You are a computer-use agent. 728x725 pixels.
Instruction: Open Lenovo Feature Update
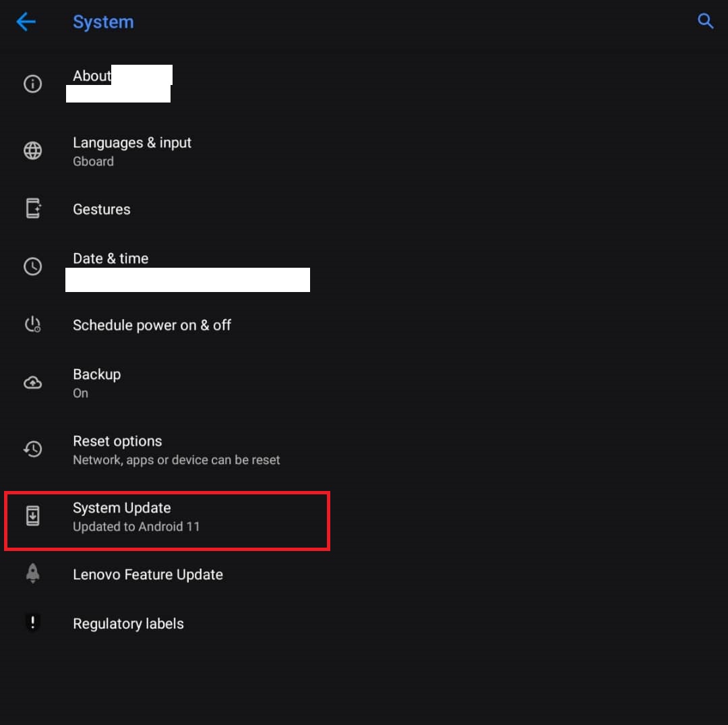[148, 575]
